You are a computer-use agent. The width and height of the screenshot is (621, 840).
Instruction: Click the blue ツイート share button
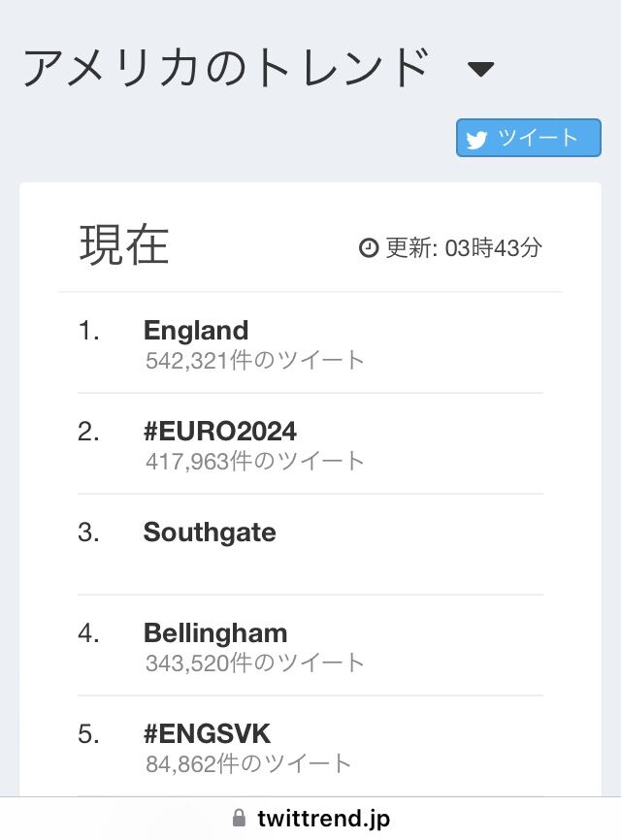(529, 139)
